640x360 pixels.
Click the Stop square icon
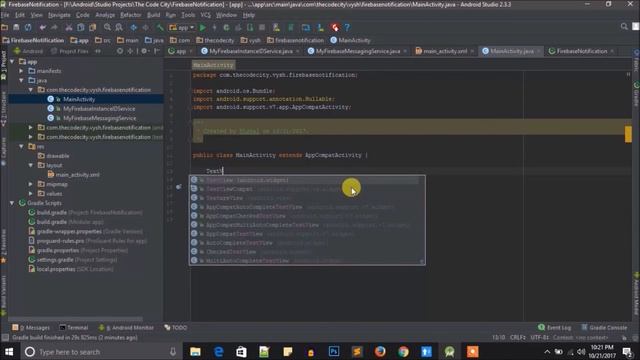(262, 27)
